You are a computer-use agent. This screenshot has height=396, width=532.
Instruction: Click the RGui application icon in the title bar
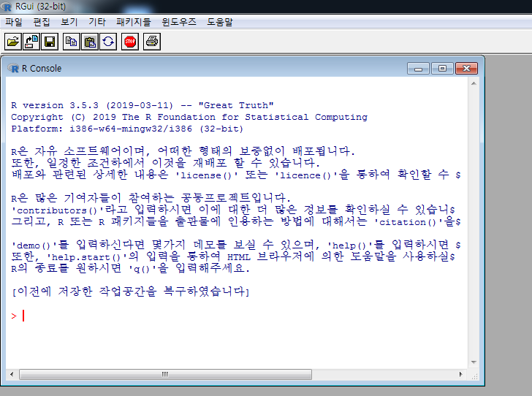coord(6,7)
